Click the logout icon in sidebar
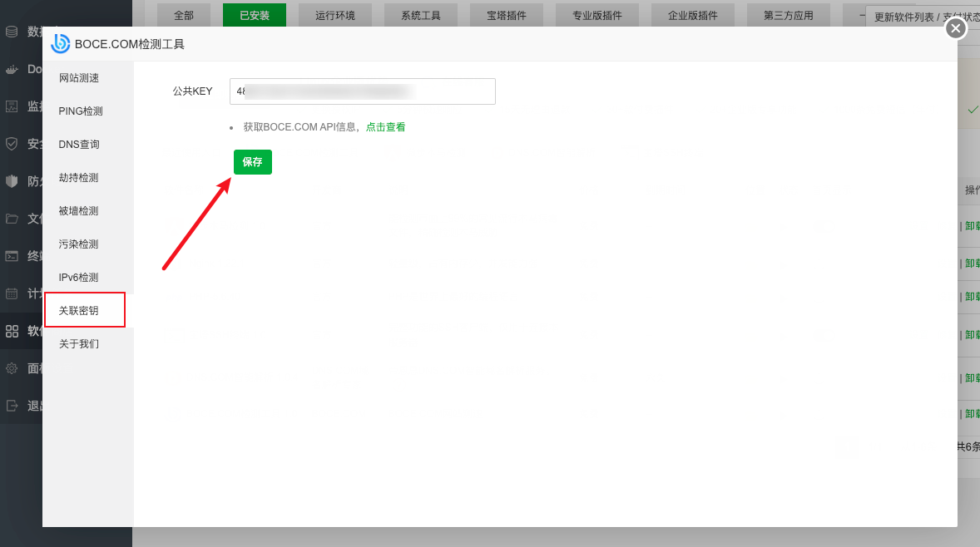This screenshot has height=547, width=980. 12,406
